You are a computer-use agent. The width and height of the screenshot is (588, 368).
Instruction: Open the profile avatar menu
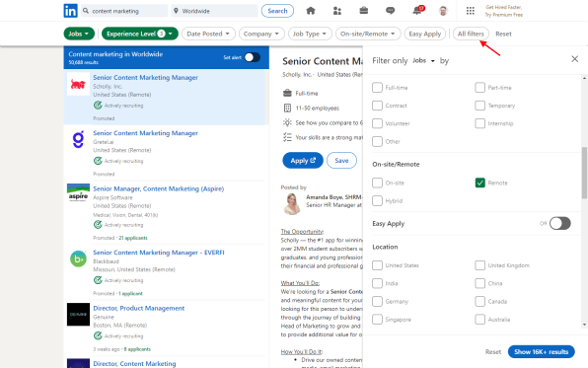443,11
